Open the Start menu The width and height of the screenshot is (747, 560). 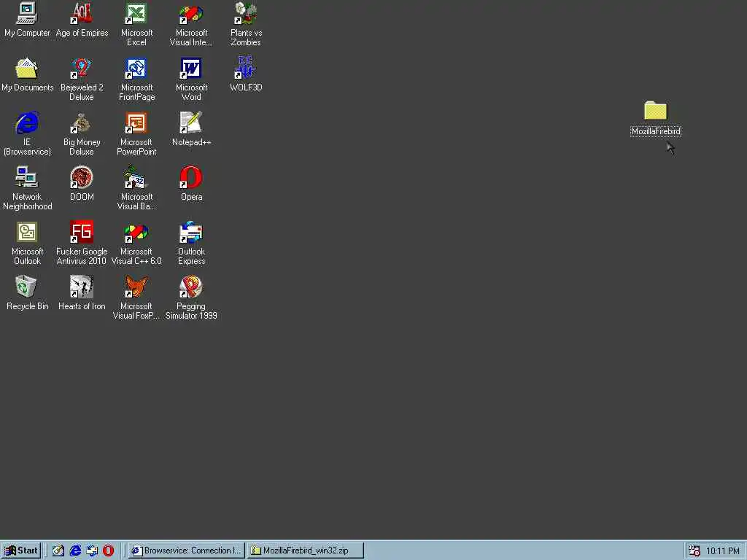click(x=21, y=551)
